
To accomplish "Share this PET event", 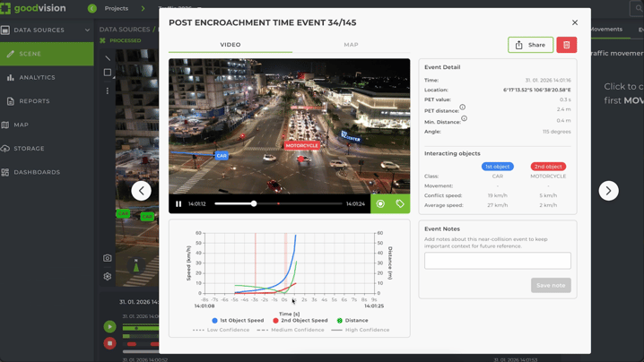I will 530,45.
